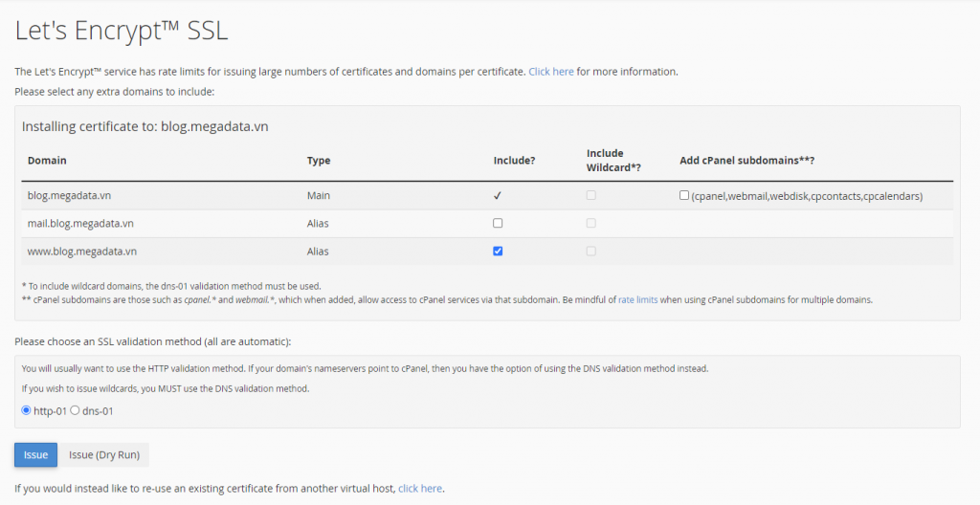Uncheck Include for www.blog.megadata.vn
The height and width of the screenshot is (505, 980).
[498, 252]
